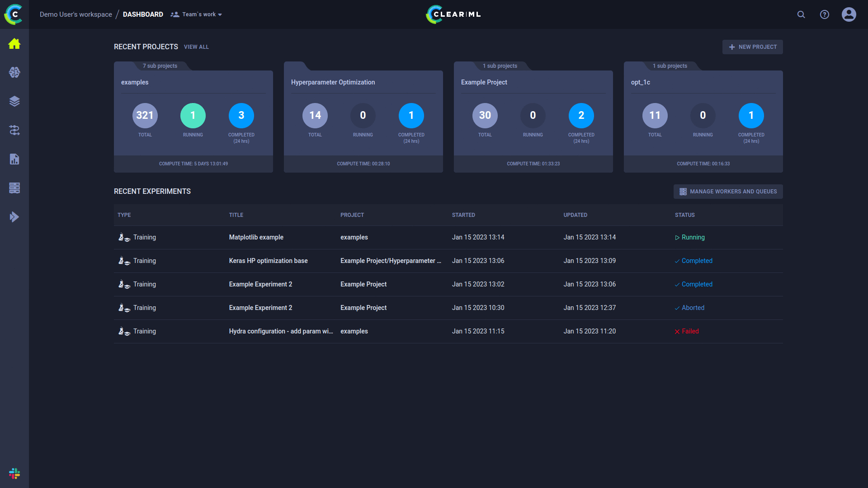Screen dimensions: 868x488
Task: Select the Datasets icon in the sidebar
Action: point(14,101)
